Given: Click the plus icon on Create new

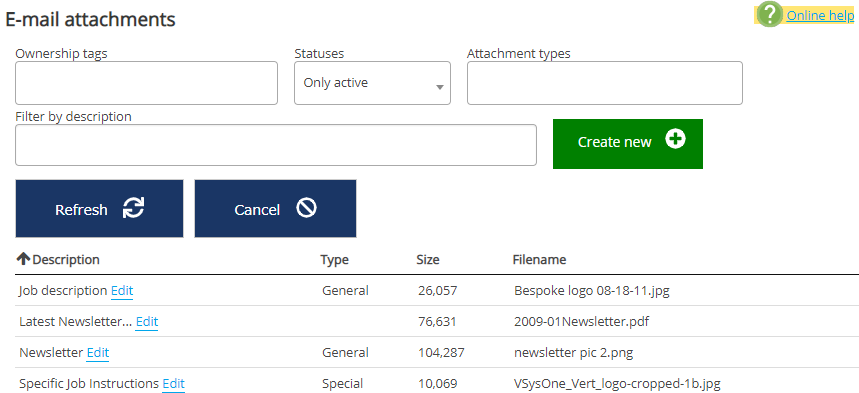Looking at the screenshot, I should [x=675, y=139].
